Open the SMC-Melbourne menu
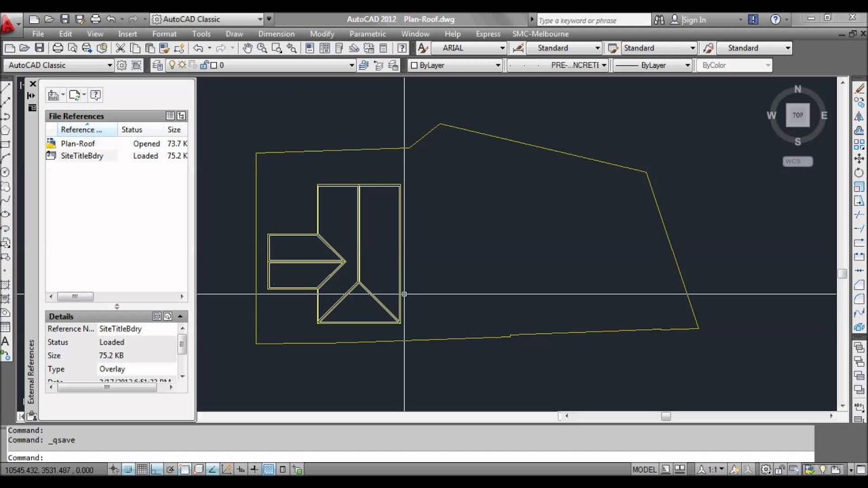This screenshot has width=868, height=488. [x=540, y=34]
